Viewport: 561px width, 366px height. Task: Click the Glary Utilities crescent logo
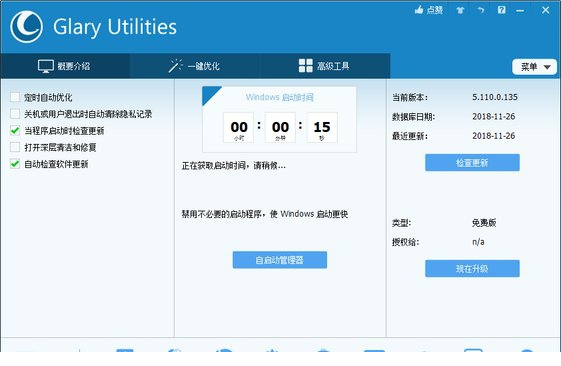(26, 27)
